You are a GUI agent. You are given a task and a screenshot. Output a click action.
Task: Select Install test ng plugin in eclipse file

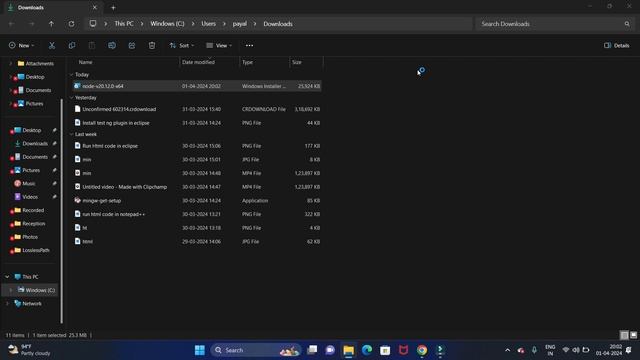[x=197, y=123]
